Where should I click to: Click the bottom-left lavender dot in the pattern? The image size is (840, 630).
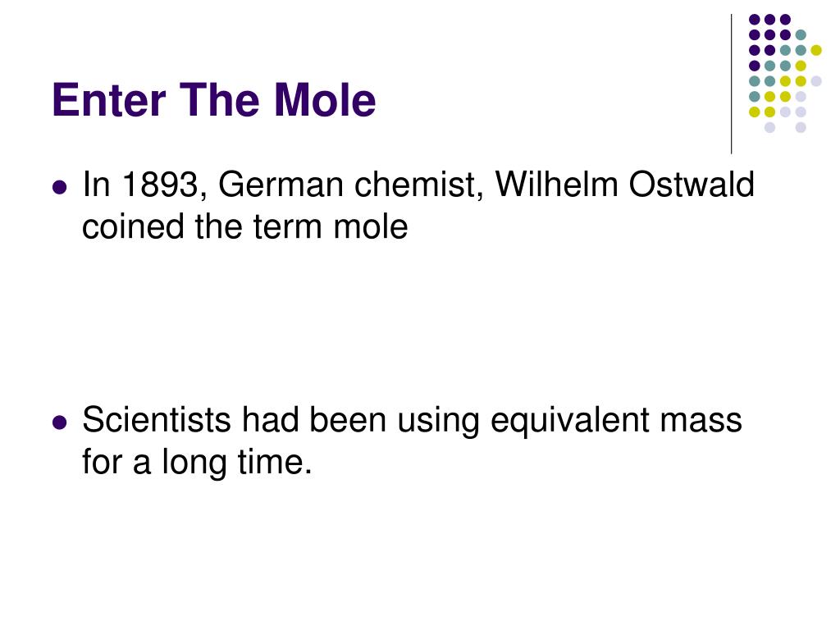(769, 127)
